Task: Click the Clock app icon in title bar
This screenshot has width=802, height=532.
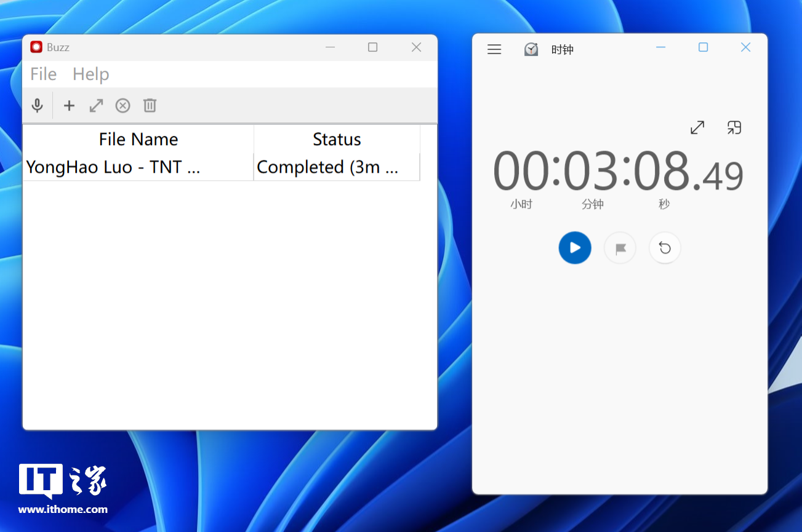Action: point(531,49)
